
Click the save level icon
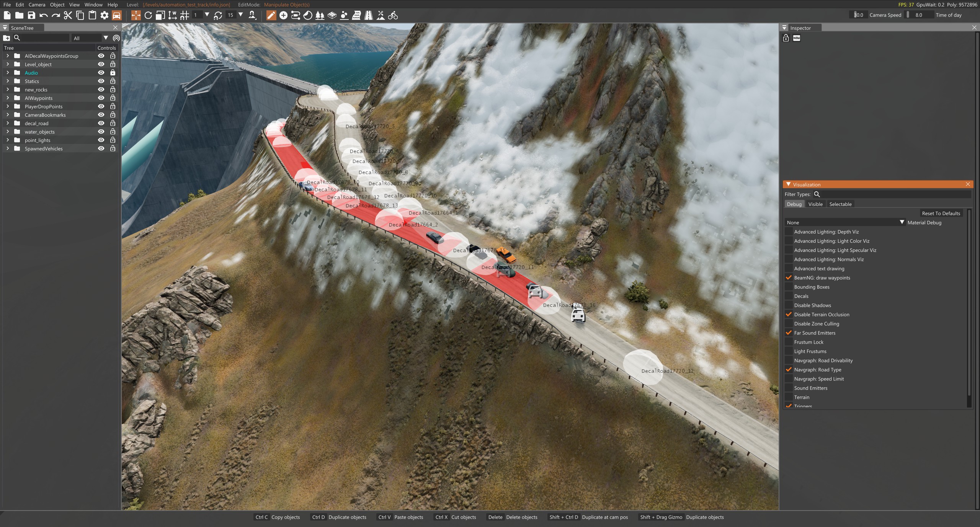[x=31, y=15]
